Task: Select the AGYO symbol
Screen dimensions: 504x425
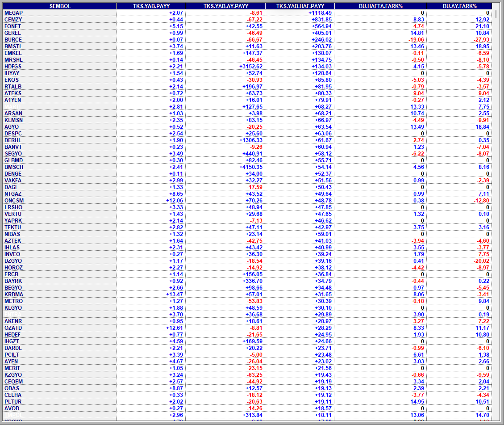Action: (x=12, y=127)
